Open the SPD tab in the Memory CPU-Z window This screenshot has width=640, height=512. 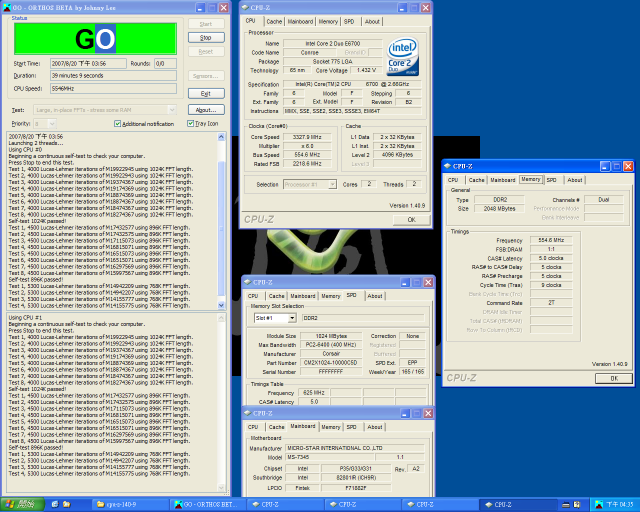(552, 180)
